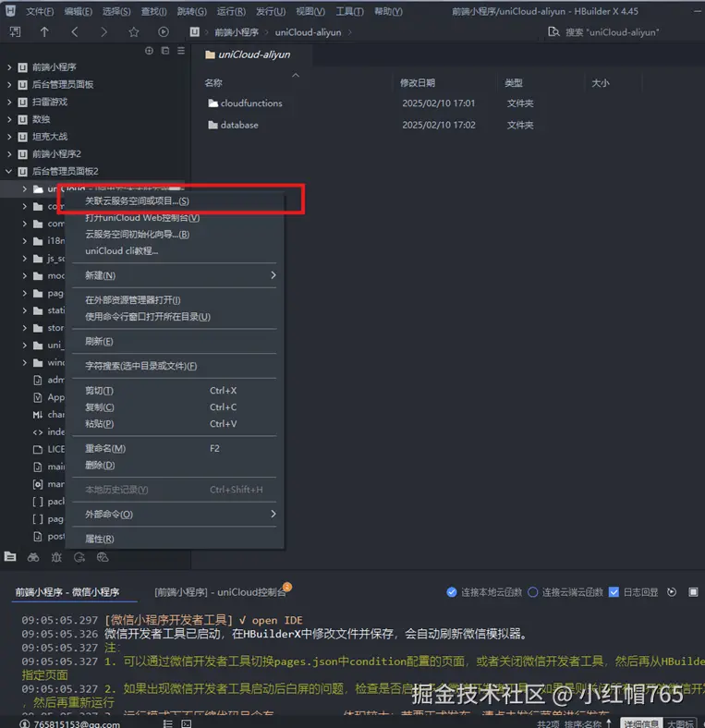Click the binoculars search icon at sidebar bottom
The height and width of the screenshot is (728, 705).
coord(33,557)
